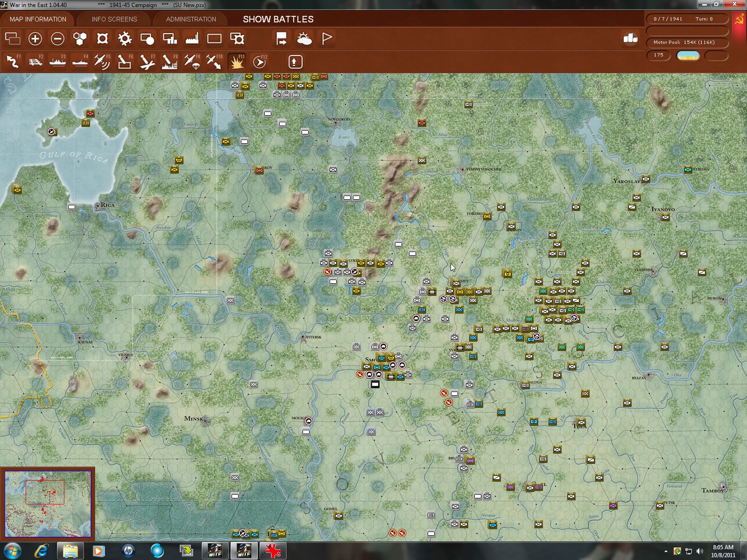Select the F5 air recon icon
747x560 pixels.
click(x=102, y=62)
